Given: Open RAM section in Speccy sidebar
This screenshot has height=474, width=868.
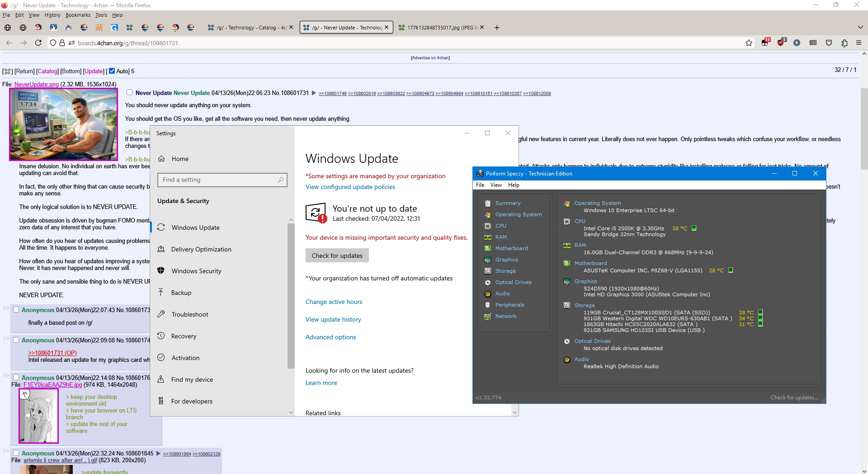Looking at the screenshot, I should [501, 237].
